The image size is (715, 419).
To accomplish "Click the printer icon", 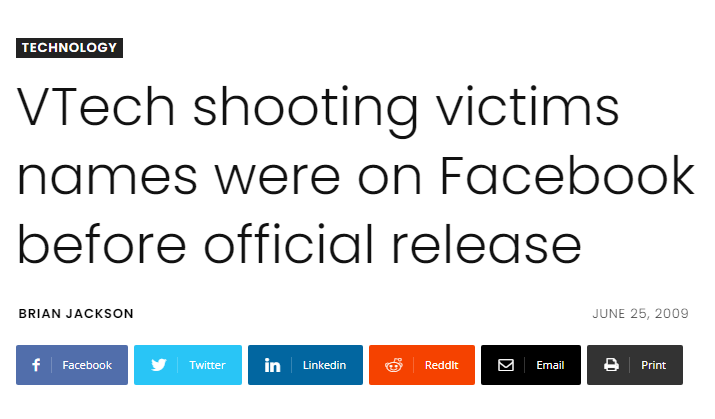I will click(x=611, y=365).
